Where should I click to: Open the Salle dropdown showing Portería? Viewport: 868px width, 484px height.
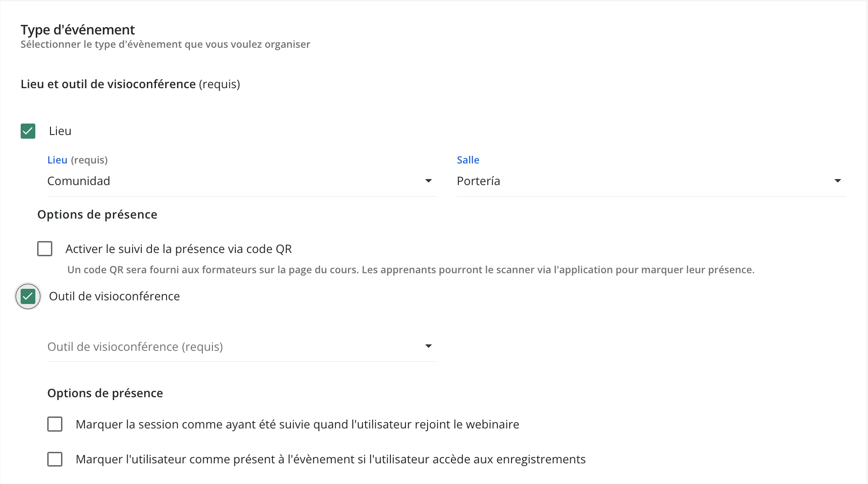[642, 181]
